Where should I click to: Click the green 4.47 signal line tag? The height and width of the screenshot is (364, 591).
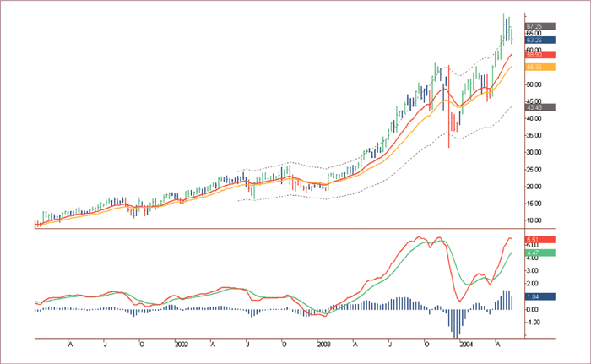click(539, 253)
